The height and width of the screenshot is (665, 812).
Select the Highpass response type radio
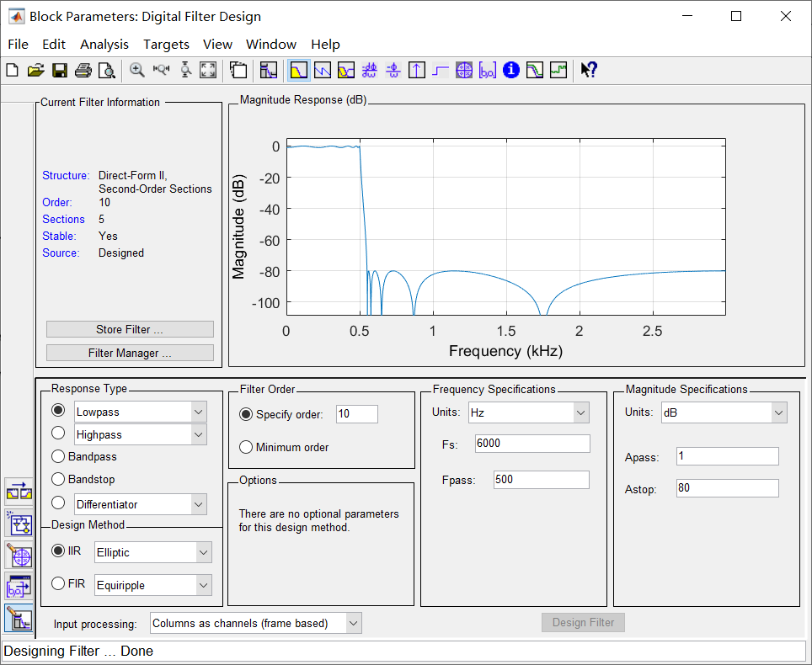click(x=58, y=433)
